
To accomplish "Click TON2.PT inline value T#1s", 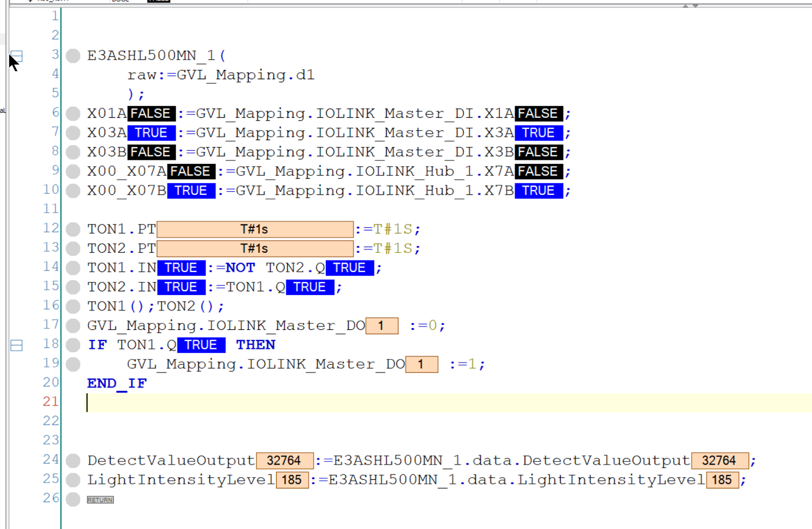I will pos(255,249).
